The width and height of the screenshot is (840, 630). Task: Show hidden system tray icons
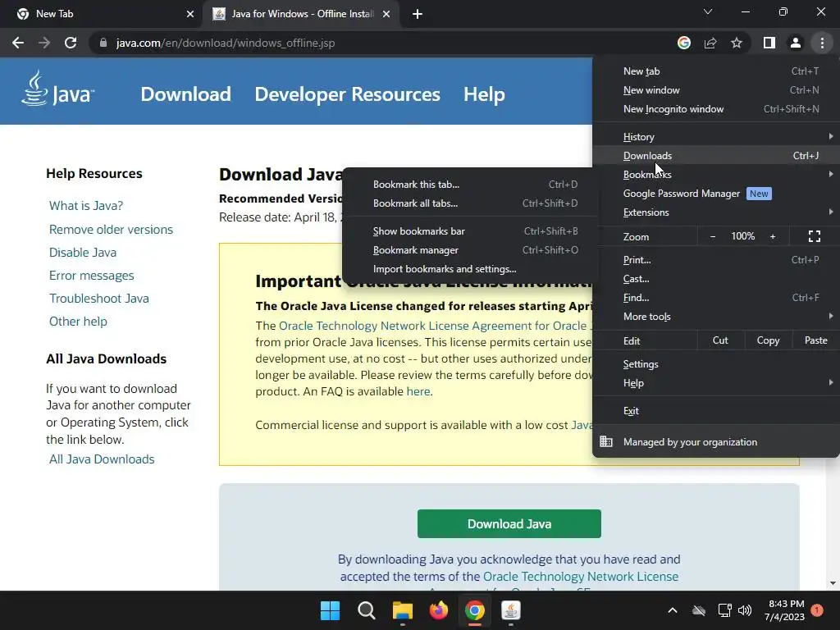673,610
